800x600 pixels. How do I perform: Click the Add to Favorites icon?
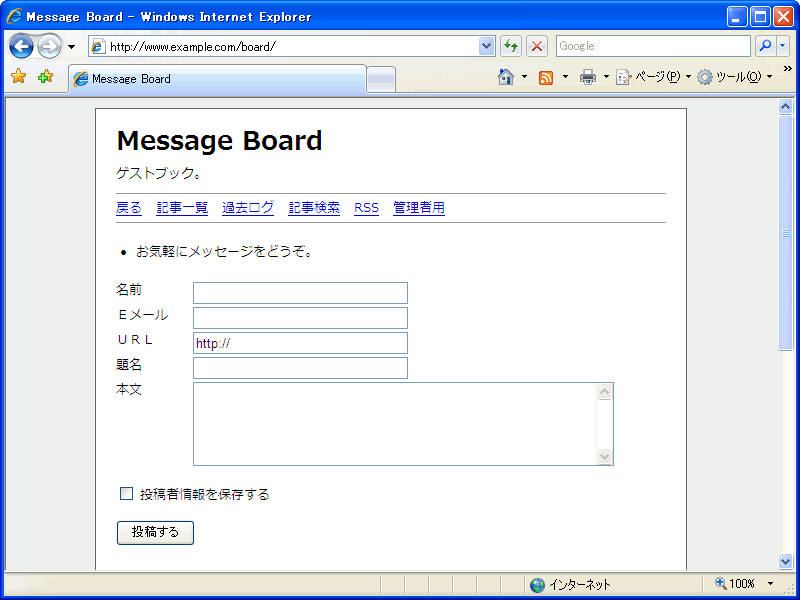(45, 78)
